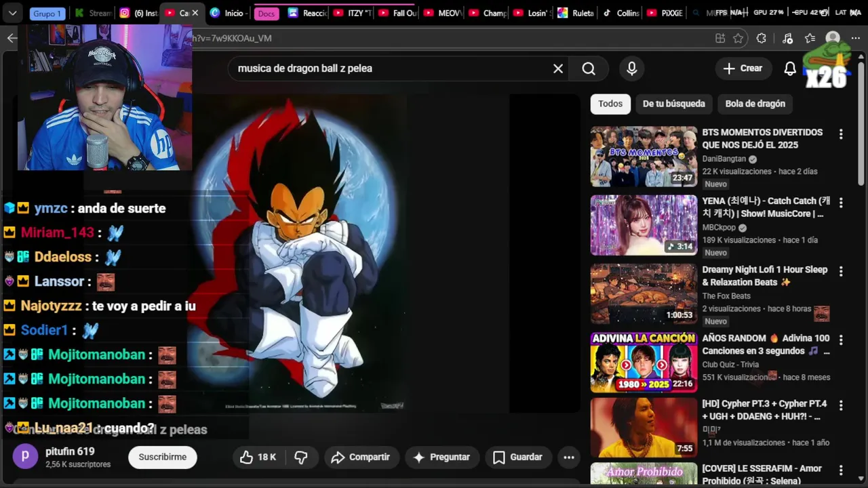This screenshot has width=868, height=488.
Task: Dislike the video
Action: [302, 457]
